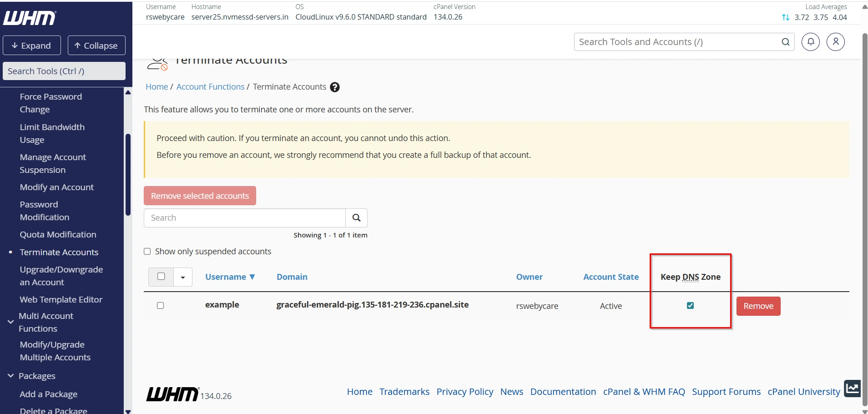Open Modify an Account

57,187
